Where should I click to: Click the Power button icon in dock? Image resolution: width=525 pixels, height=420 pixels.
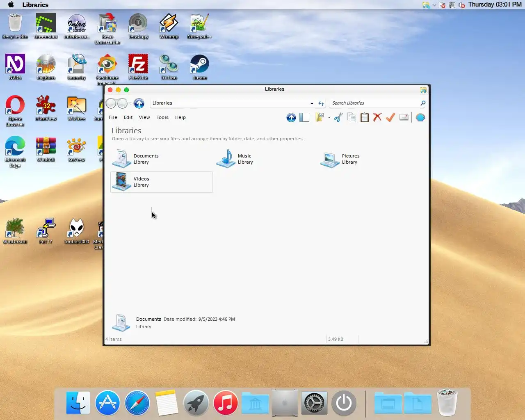pos(344,403)
